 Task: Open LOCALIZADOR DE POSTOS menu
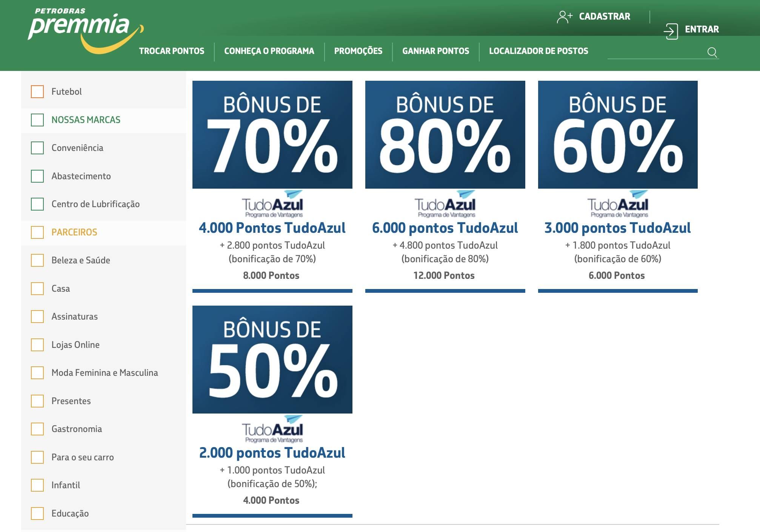click(538, 51)
